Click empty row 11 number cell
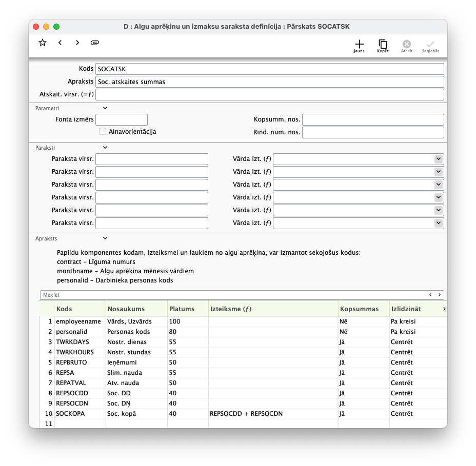Image resolution: width=476 pixels, height=466 pixels. click(47, 424)
